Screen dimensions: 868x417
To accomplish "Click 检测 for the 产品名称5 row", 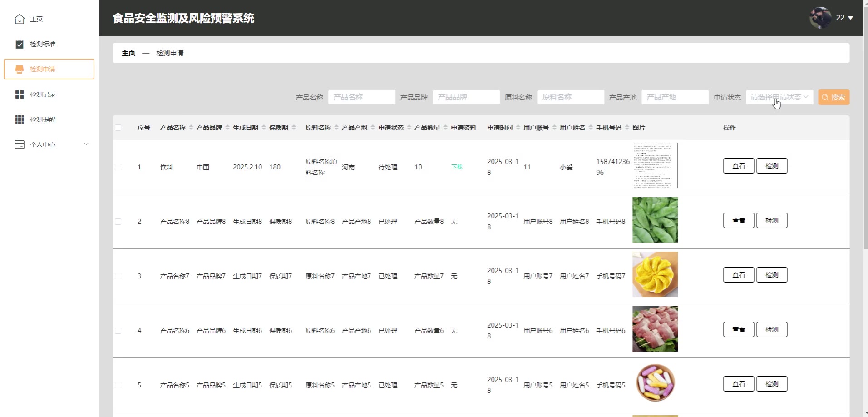I will (772, 384).
